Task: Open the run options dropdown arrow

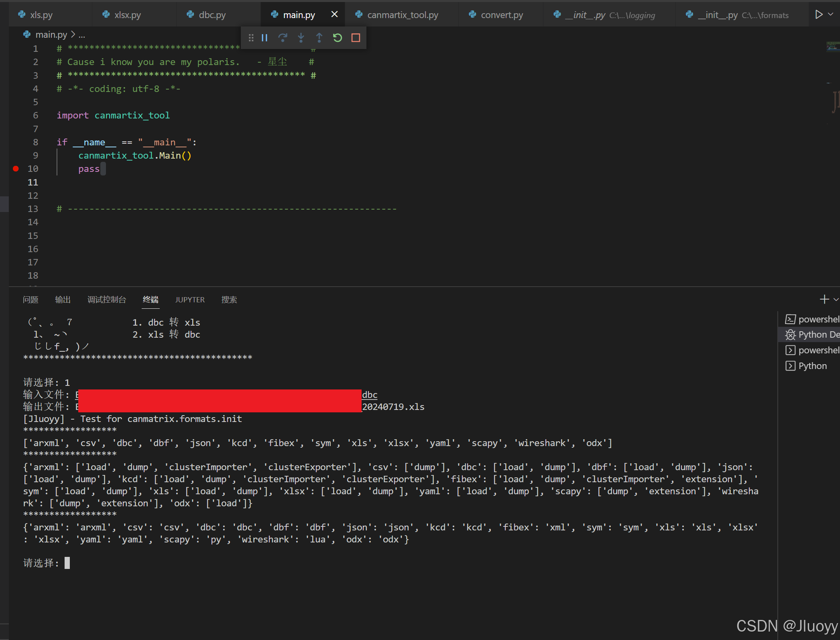Action: pyautogui.click(x=831, y=14)
